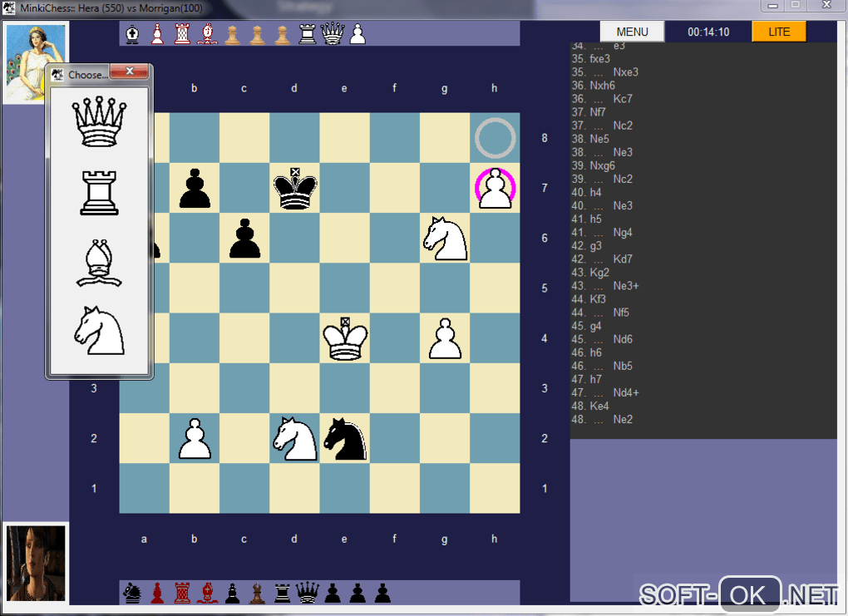Click black's reply 'Ng4' in the move list

(x=623, y=233)
